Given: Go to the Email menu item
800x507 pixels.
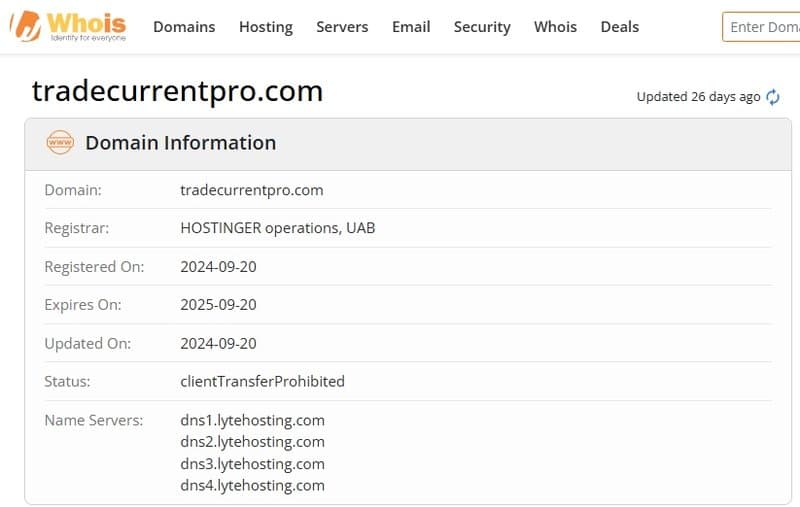Looking at the screenshot, I should point(411,27).
